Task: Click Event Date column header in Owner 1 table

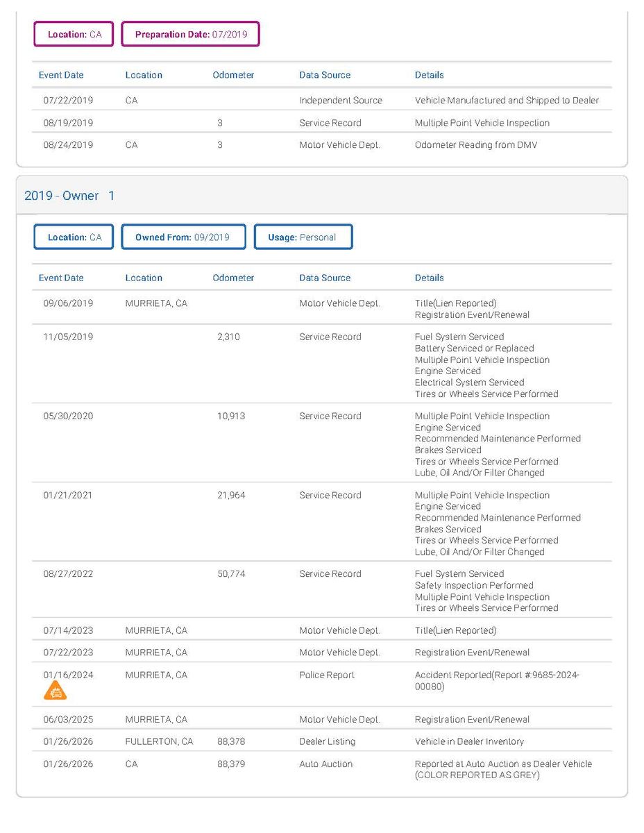Action: coord(61,278)
